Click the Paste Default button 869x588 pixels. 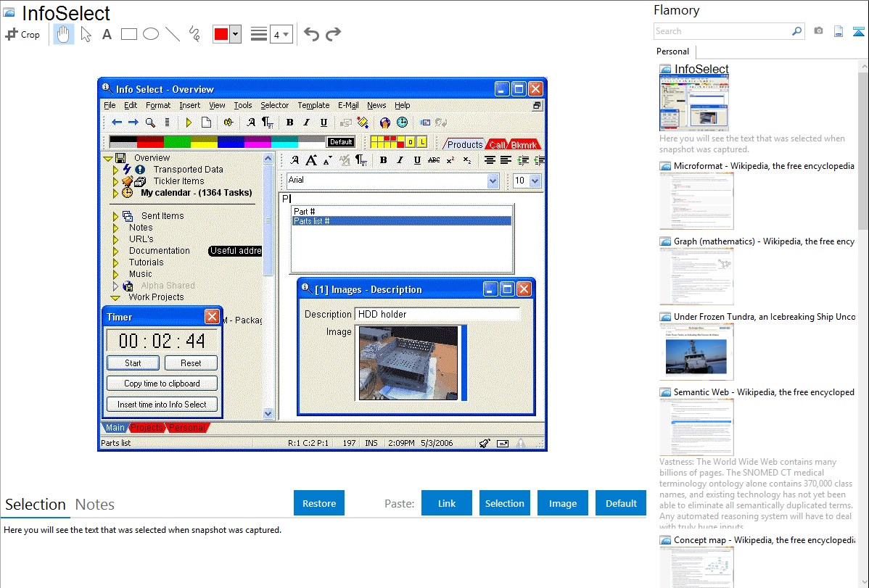(x=621, y=503)
